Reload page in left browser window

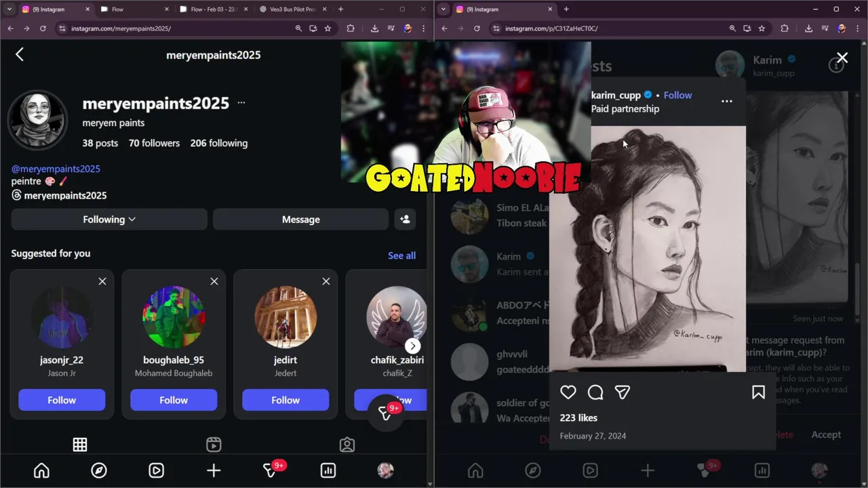tap(43, 28)
